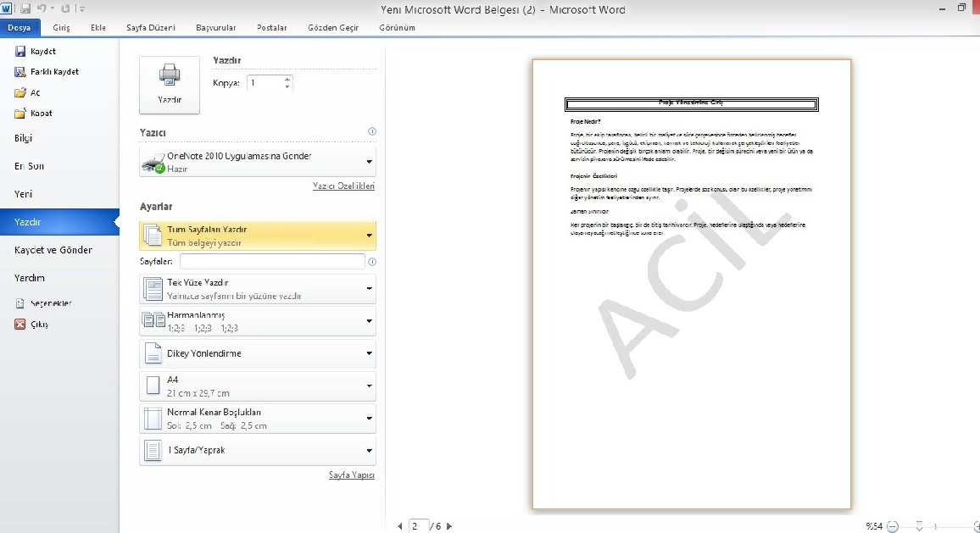Image resolution: width=980 pixels, height=533 pixels.
Task: Click the A4 paper size icon
Action: pyautogui.click(x=153, y=386)
